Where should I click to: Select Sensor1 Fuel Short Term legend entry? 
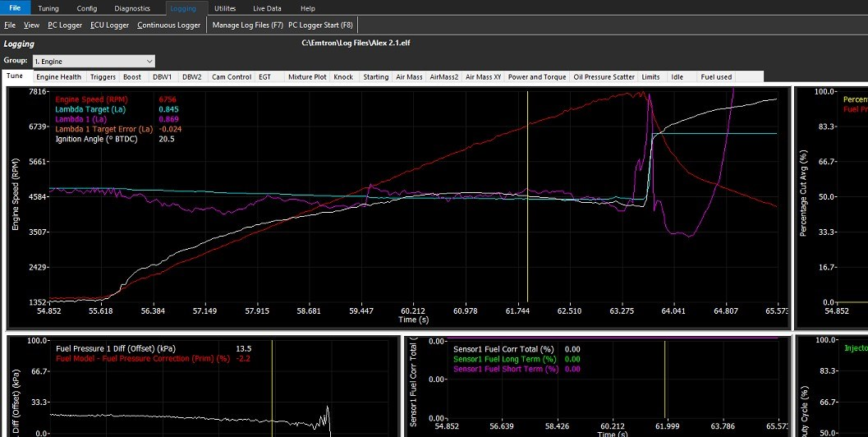pyautogui.click(x=506, y=369)
